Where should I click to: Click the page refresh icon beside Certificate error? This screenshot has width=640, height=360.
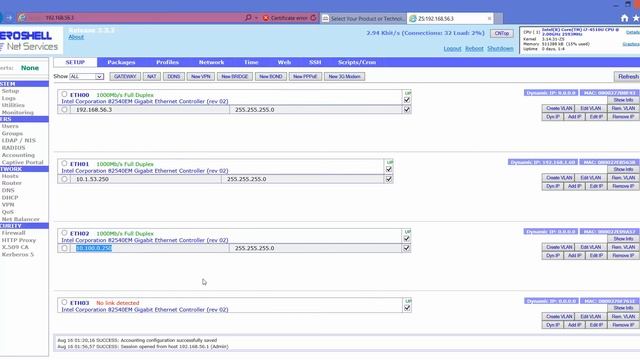tap(313, 18)
